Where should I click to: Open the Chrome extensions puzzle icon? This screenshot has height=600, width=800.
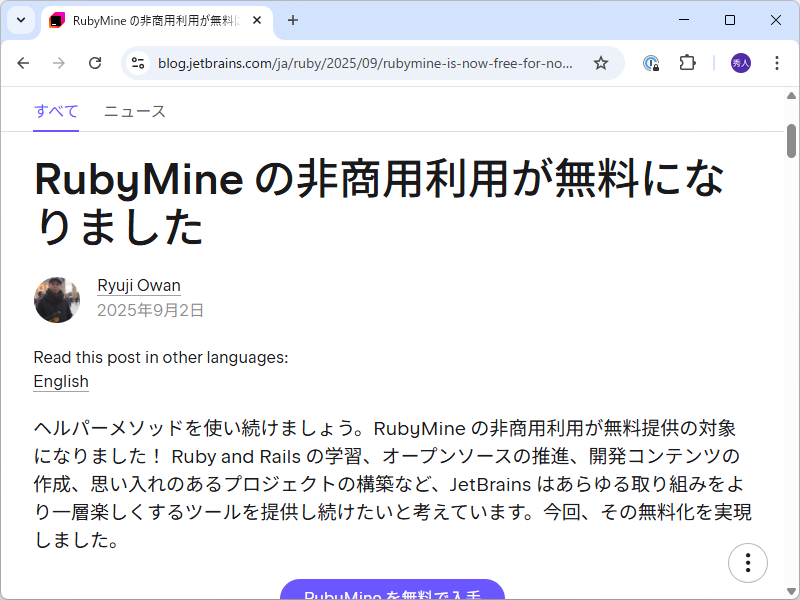point(687,62)
